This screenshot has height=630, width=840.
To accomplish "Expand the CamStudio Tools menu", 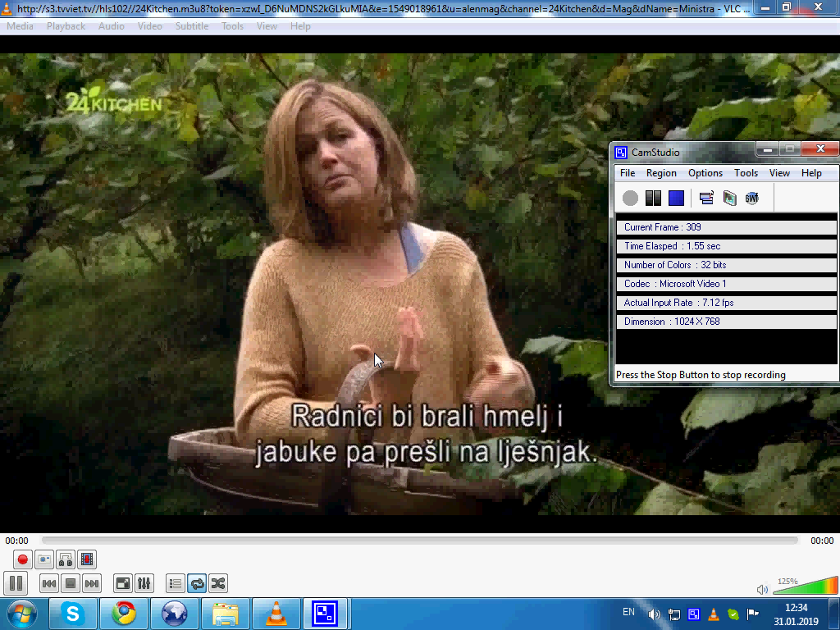I will (x=746, y=173).
